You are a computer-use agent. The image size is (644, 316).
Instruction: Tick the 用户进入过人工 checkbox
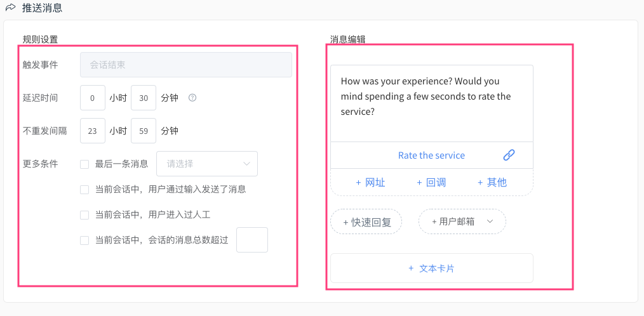(84, 215)
